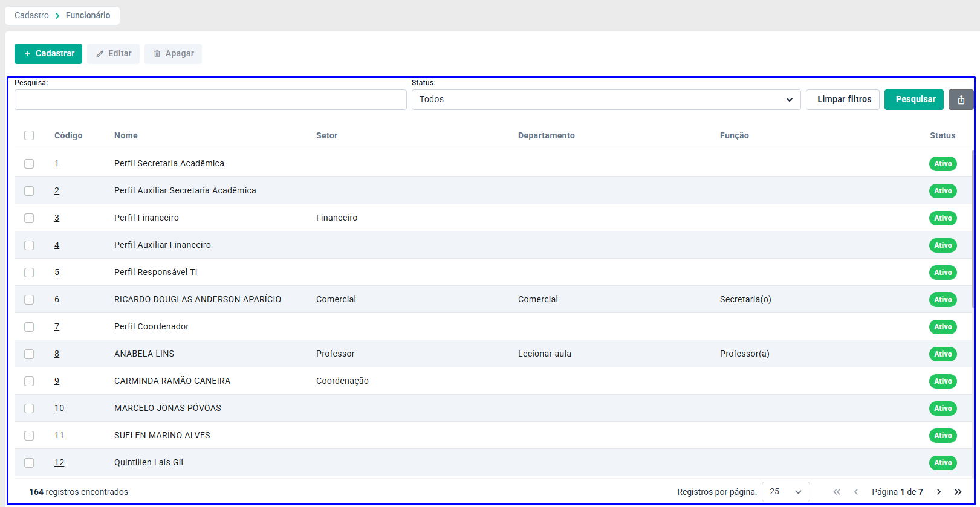Select the checkbox for Perfil Financeiro
This screenshot has height=507, width=980.
[x=29, y=218]
